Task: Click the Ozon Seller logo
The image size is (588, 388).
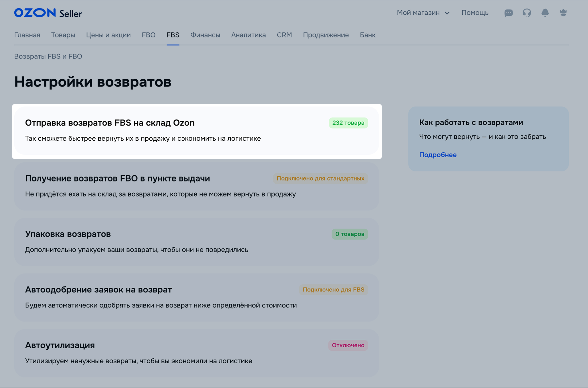Action: [x=48, y=13]
